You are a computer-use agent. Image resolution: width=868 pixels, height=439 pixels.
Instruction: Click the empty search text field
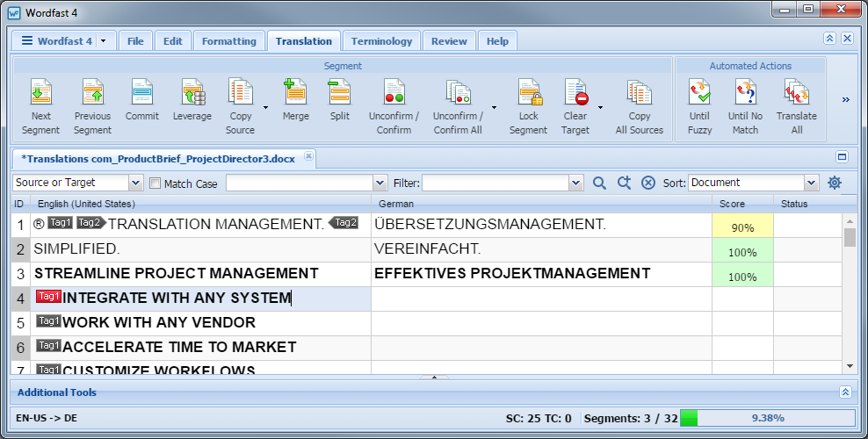click(300, 183)
